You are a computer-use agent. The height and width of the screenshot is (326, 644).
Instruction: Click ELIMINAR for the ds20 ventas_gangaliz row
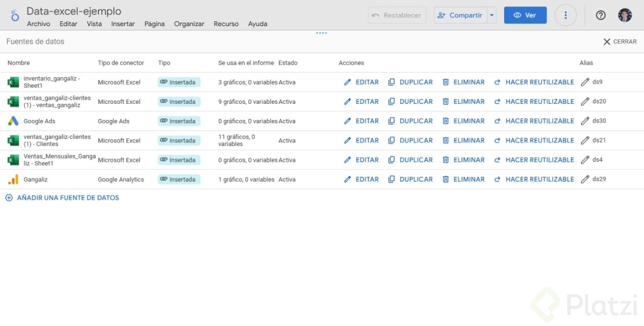[463, 102]
